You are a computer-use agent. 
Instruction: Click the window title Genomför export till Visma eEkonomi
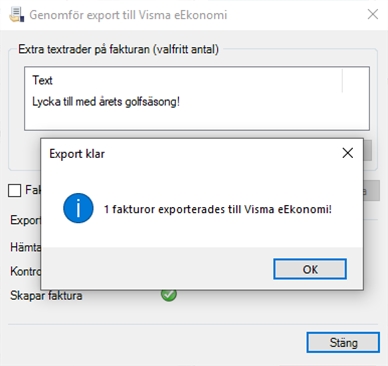[x=128, y=15]
